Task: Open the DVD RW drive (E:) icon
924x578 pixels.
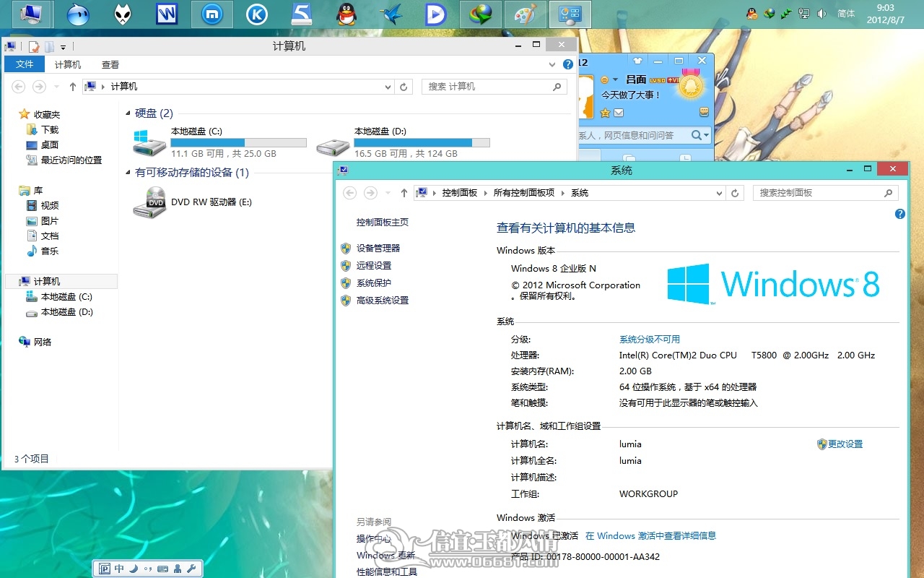Action: click(x=150, y=202)
